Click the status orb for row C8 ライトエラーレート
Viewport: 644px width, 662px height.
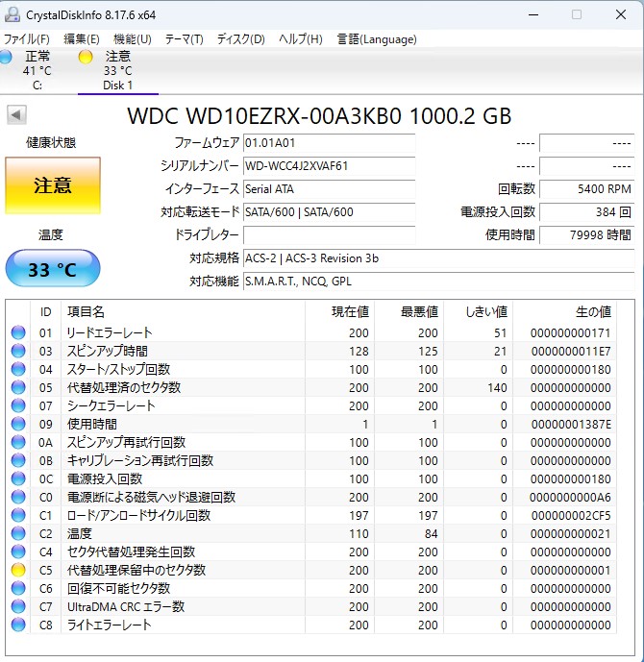[18, 625]
